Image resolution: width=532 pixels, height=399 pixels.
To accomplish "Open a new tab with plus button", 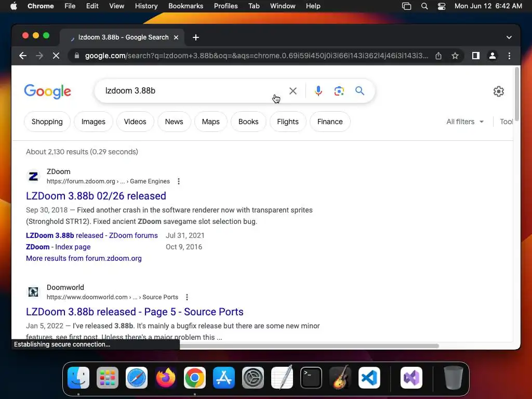I will 196,37.
